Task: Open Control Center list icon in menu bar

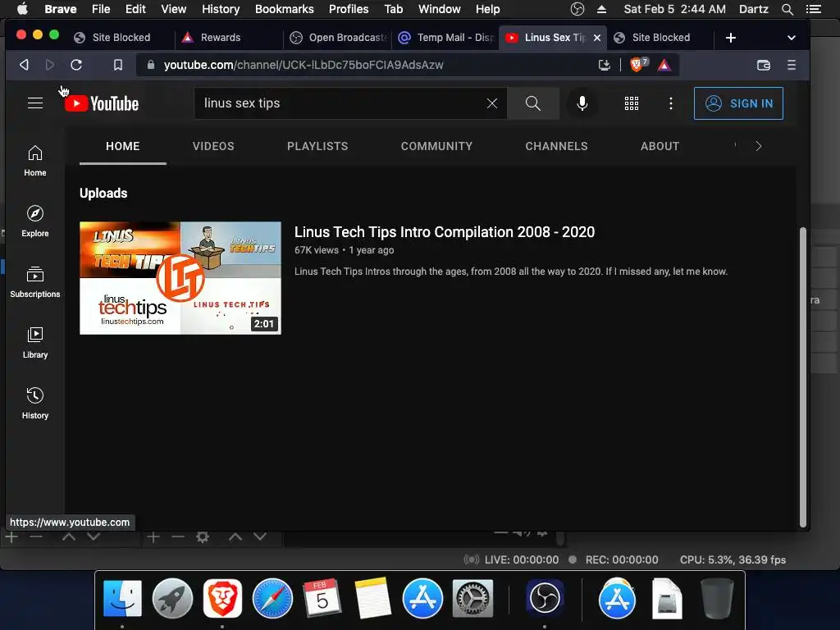Action: 813,9
